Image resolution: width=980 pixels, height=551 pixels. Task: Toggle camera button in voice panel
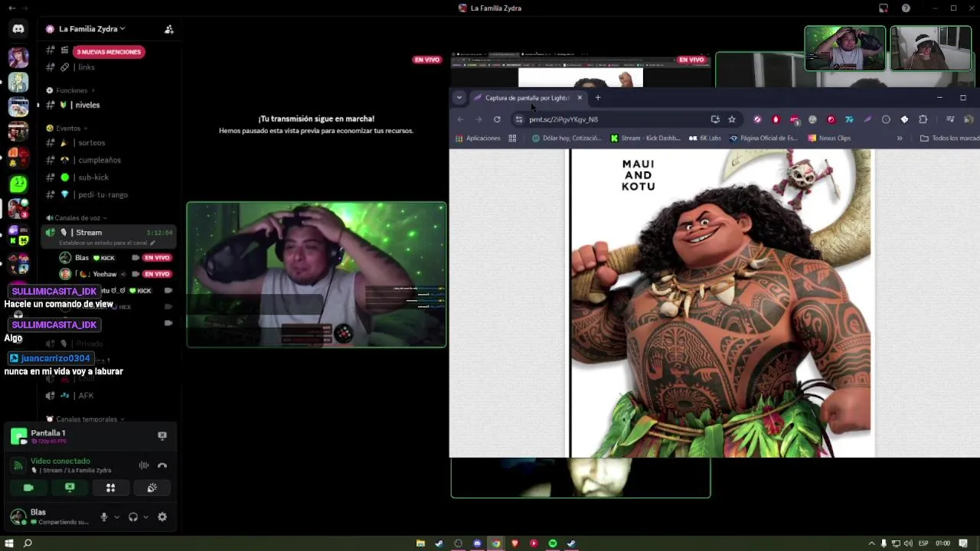[x=28, y=487]
